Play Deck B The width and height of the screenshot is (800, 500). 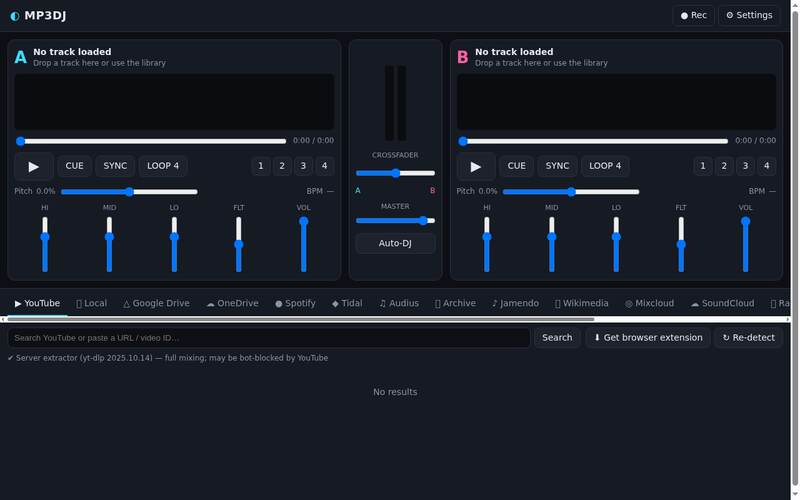(x=476, y=166)
